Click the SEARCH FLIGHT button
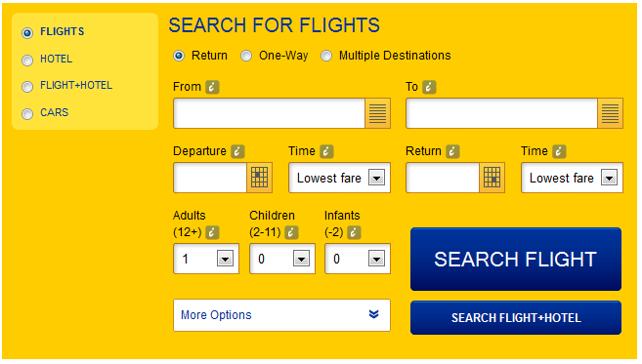This screenshot has height=364, width=642. click(516, 260)
